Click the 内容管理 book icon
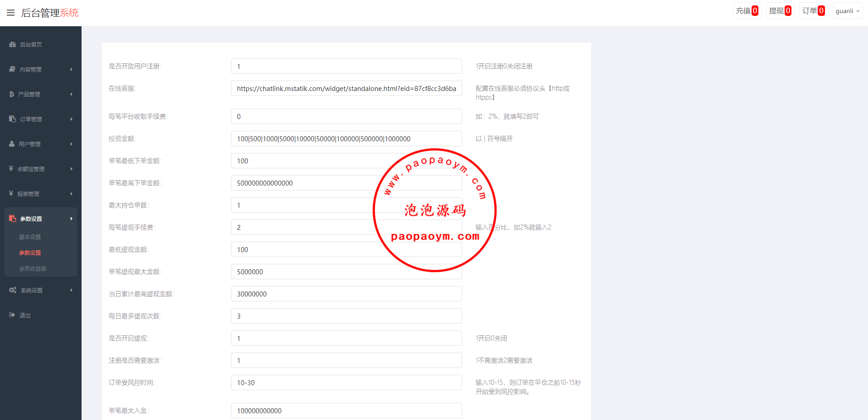 (12, 69)
